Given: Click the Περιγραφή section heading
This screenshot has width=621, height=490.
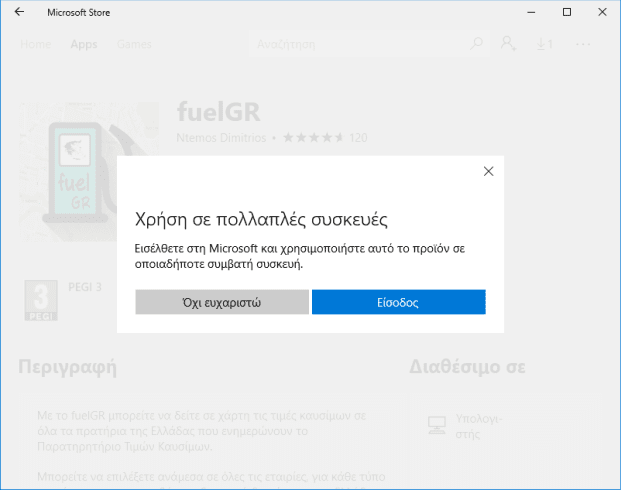Looking at the screenshot, I should point(67,367).
